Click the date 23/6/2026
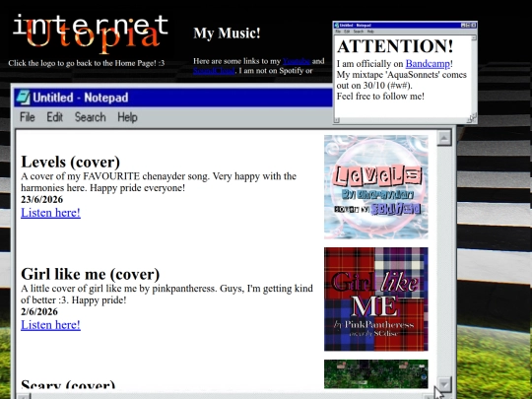This screenshot has width=532, height=399. (x=41, y=199)
